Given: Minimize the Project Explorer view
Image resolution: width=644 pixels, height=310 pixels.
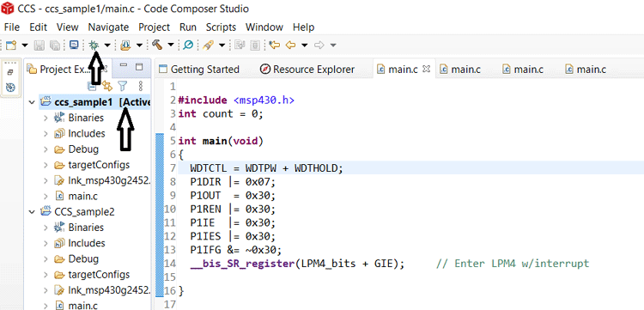Looking at the screenshot, I should pyautogui.click(x=123, y=66).
